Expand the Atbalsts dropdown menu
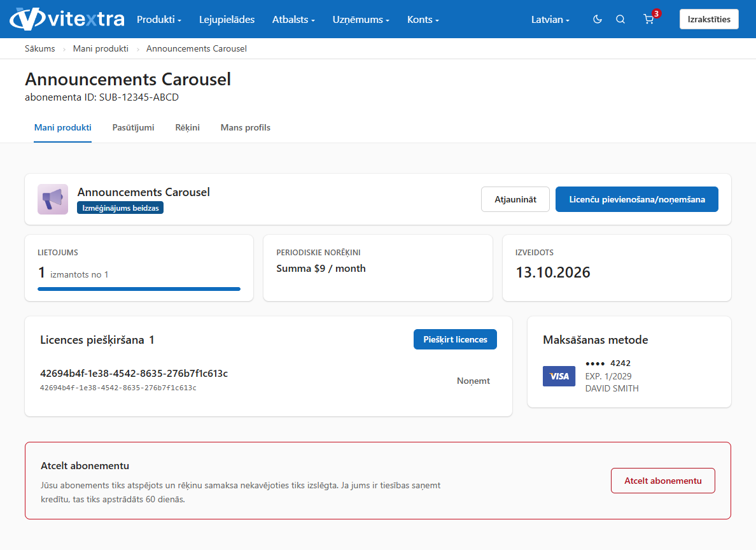The height and width of the screenshot is (550, 756). [293, 19]
